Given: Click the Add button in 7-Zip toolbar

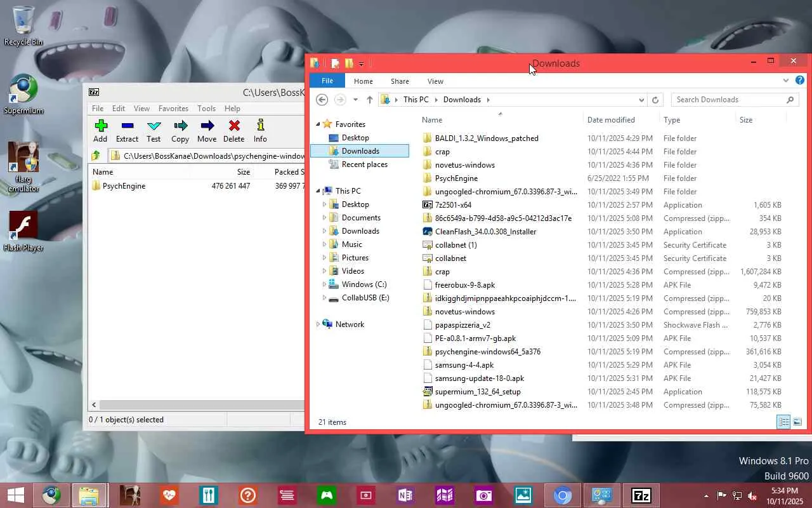Looking at the screenshot, I should pos(100,131).
